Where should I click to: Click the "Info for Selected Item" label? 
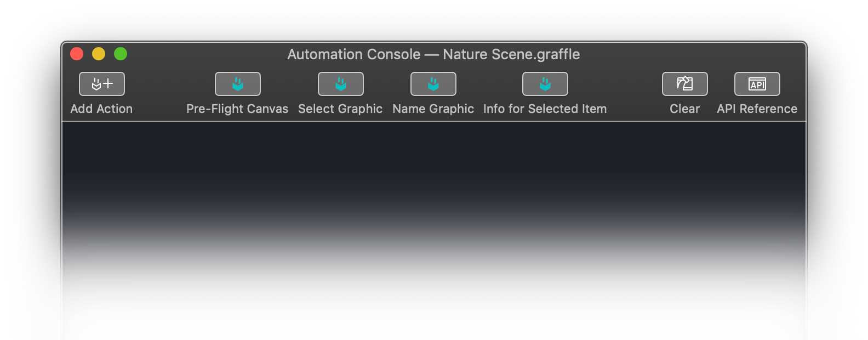(545, 109)
